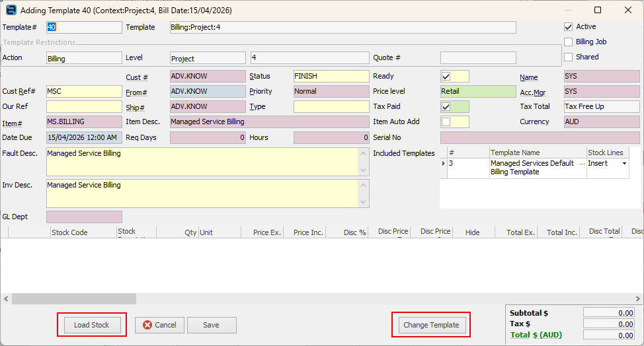Click the Item# field MS.BILLING
This screenshot has width=644, height=346.
tap(84, 121)
